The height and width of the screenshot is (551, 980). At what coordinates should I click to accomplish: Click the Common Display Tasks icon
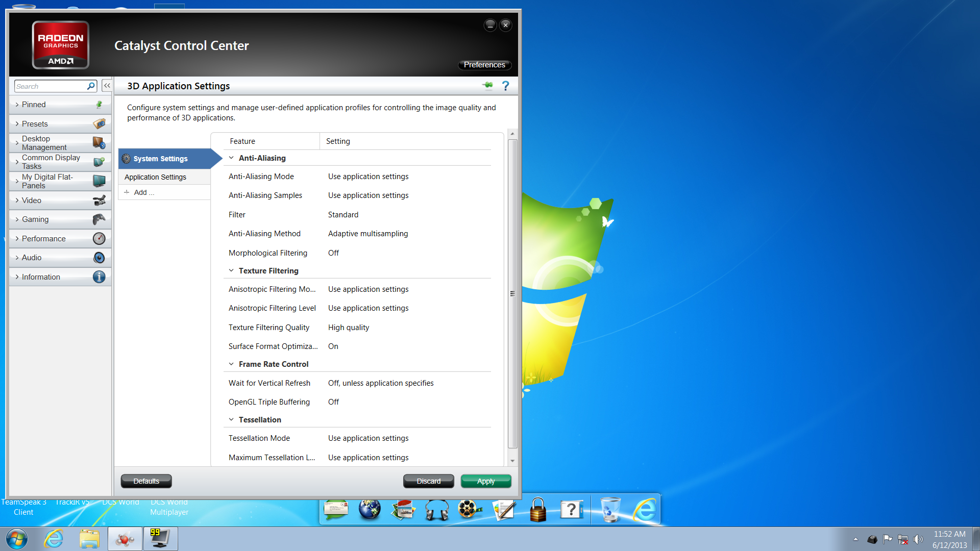99,162
